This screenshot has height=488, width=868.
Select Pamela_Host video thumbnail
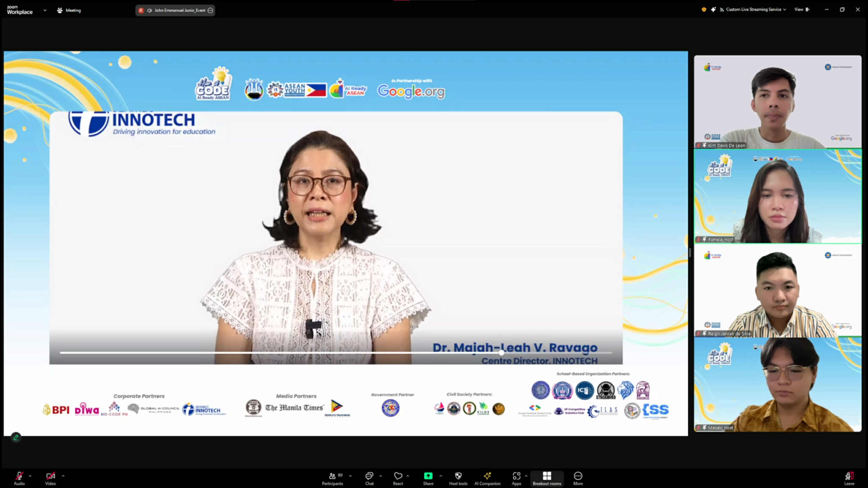(777, 197)
